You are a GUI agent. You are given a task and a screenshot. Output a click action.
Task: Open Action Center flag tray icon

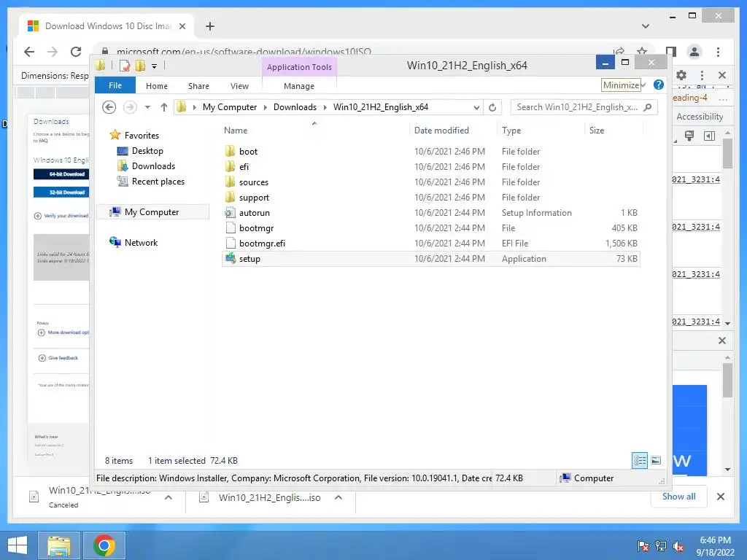click(643, 546)
